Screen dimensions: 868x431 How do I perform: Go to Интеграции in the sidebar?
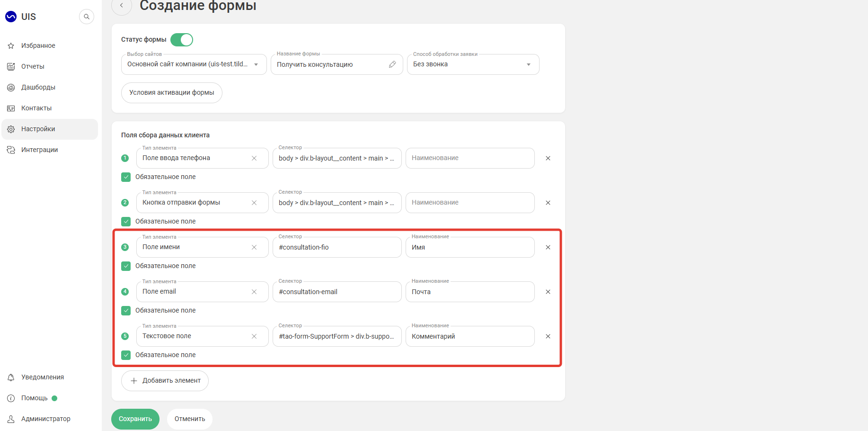[39, 150]
